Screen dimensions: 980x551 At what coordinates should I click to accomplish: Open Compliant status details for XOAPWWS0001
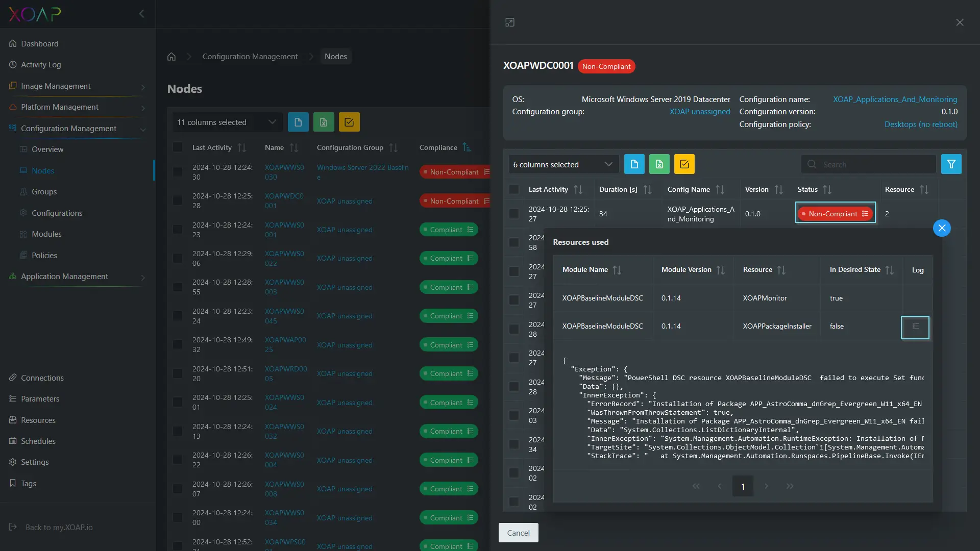(449, 230)
